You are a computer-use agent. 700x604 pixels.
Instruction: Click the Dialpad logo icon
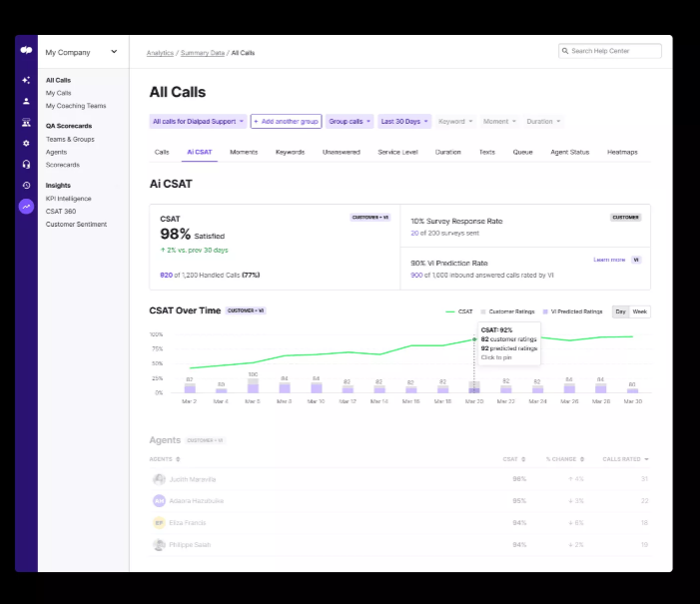coord(26,51)
